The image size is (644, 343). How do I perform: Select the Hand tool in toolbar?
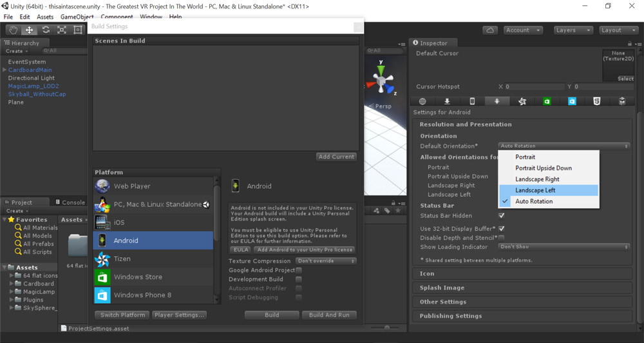click(14, 30)
